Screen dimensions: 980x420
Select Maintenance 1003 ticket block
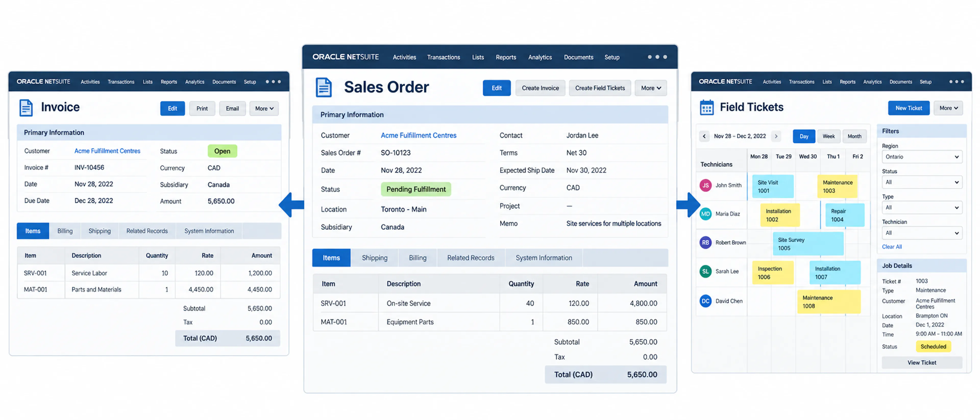837,186
